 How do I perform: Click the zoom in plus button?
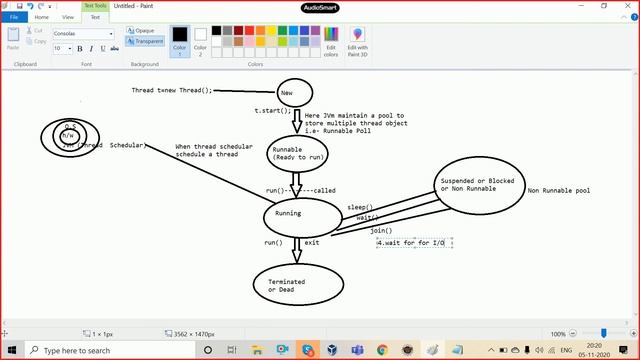pos(633,333)
